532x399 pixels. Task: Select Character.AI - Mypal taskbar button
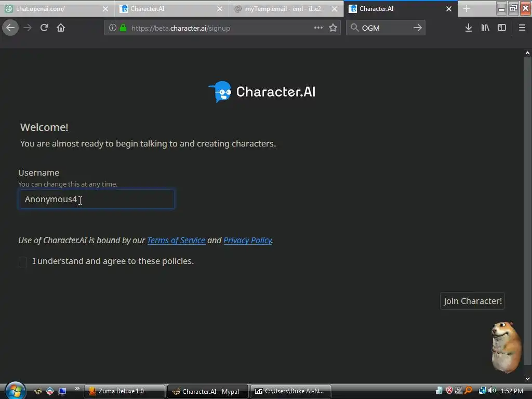click(x=208, y=391)
